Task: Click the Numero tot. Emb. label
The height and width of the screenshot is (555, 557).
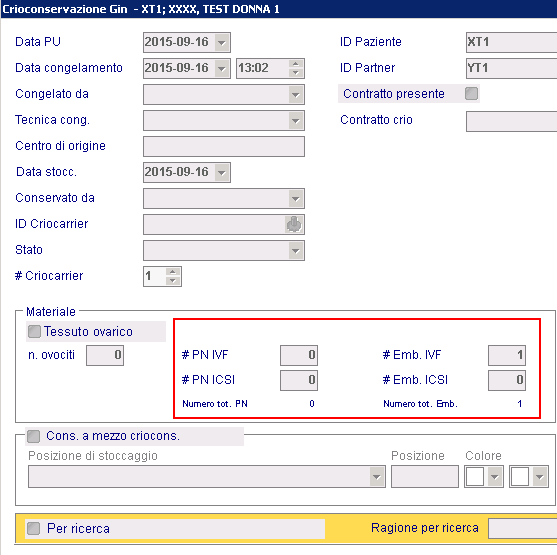Action: tap(420, 404)
